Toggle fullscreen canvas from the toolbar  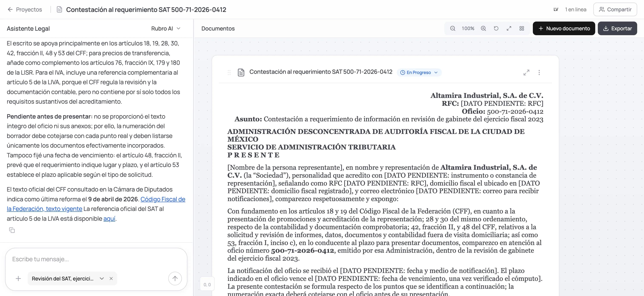[509, 29]
